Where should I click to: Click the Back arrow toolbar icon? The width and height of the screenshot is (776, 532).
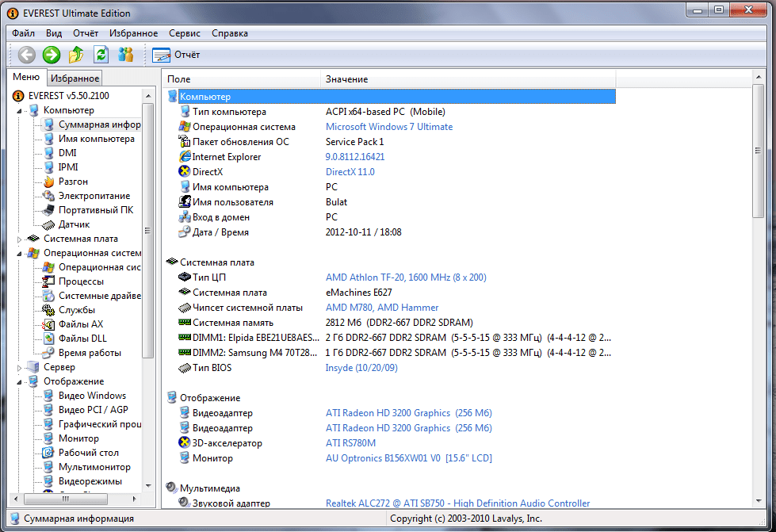click(27, 55)
